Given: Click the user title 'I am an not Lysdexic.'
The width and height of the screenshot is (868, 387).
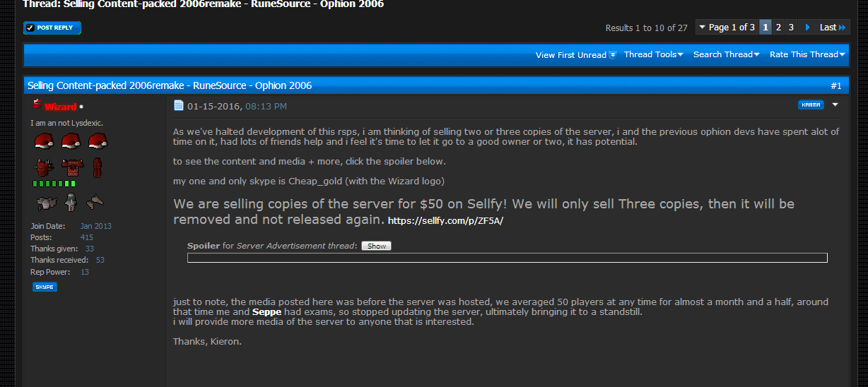Looking at the screenshot, I should point(66,123).
